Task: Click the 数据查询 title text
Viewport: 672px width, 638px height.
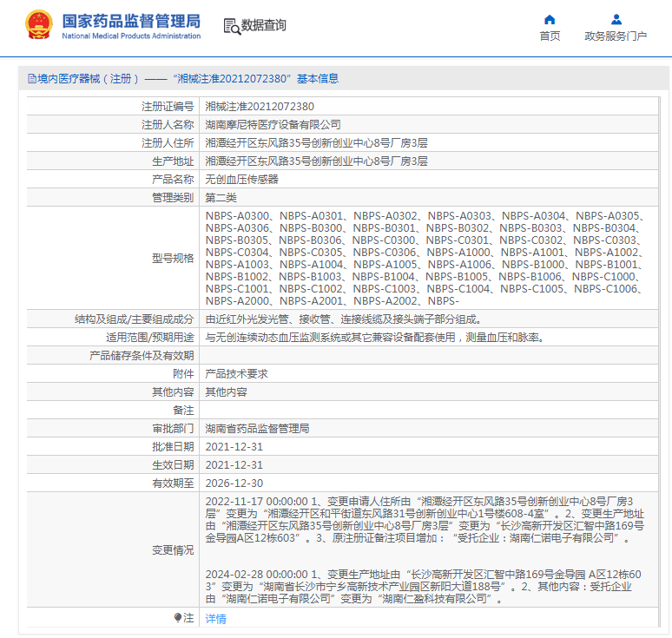Action: (264, 25)
